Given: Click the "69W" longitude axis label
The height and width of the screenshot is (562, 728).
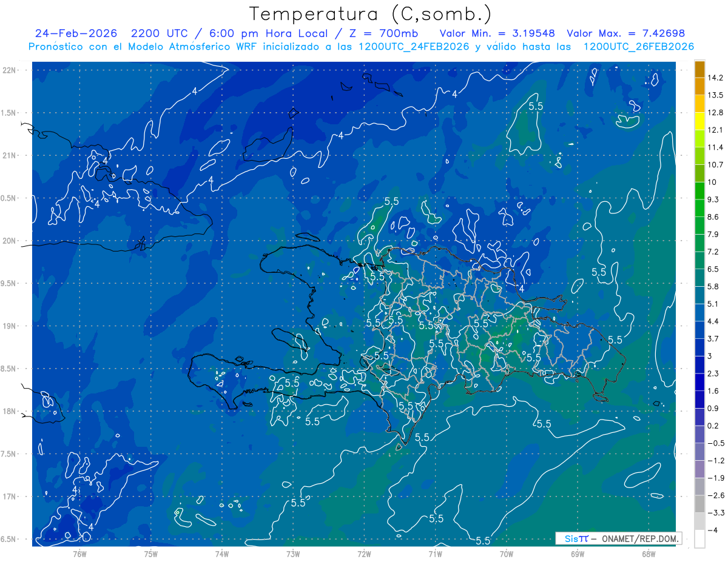Looking at the screenshot, I should (x=578, y=554).
